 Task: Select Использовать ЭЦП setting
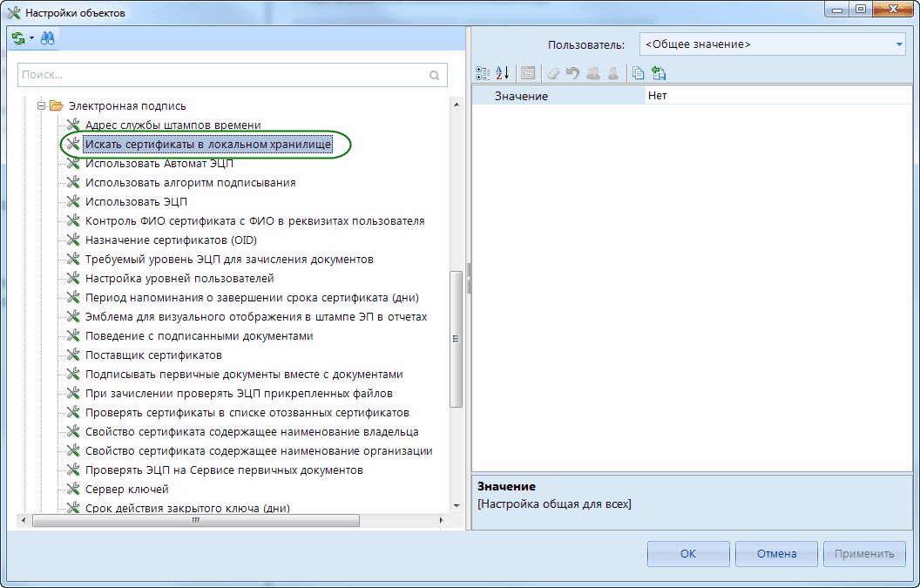pyautogui.click(x=136, y=202)
